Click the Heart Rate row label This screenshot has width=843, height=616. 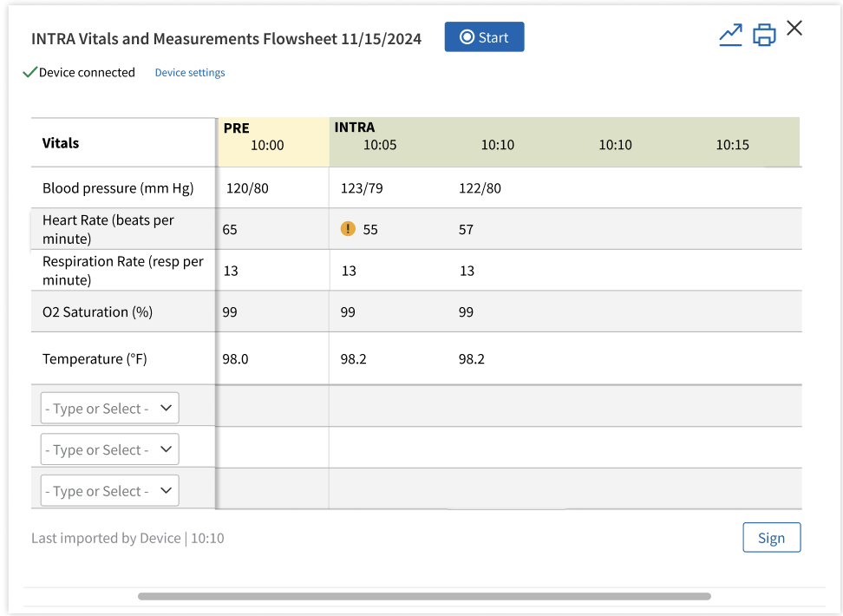pyautogui.click(x=108, y=229)
